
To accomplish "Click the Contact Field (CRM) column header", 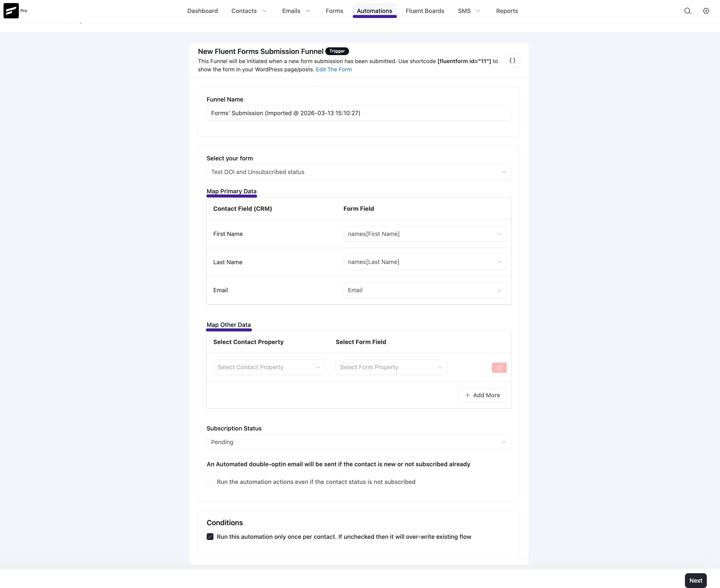I will click(242, 209).
